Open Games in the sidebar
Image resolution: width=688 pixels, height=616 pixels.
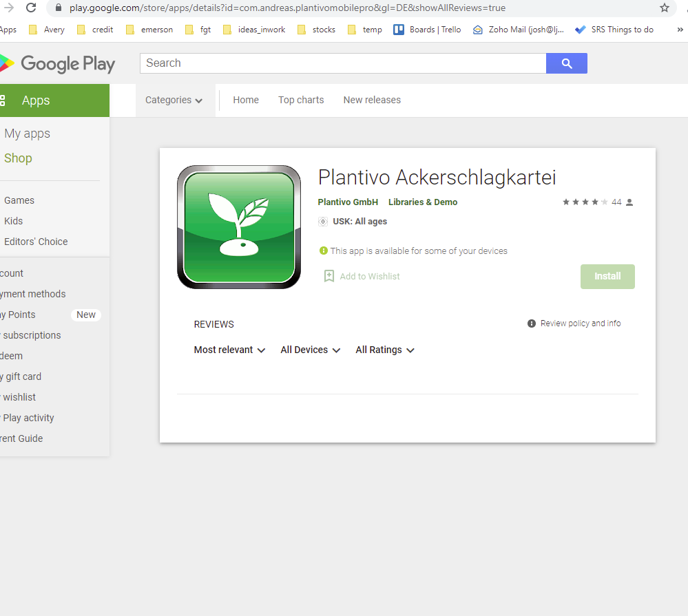pos(19,200)
